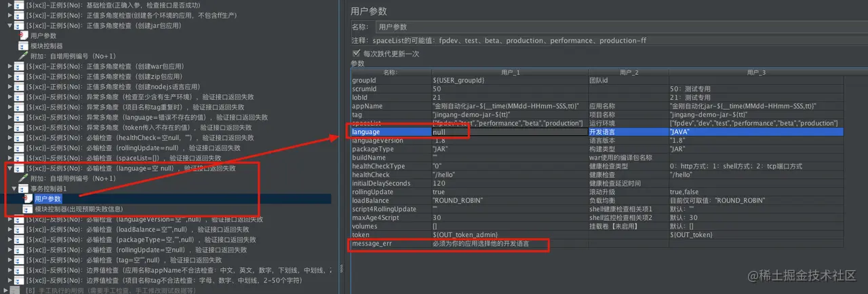The image size is (868, 294).
Task: Expand the 创建各个环境的应用 test case node
Action: [9, 16]
